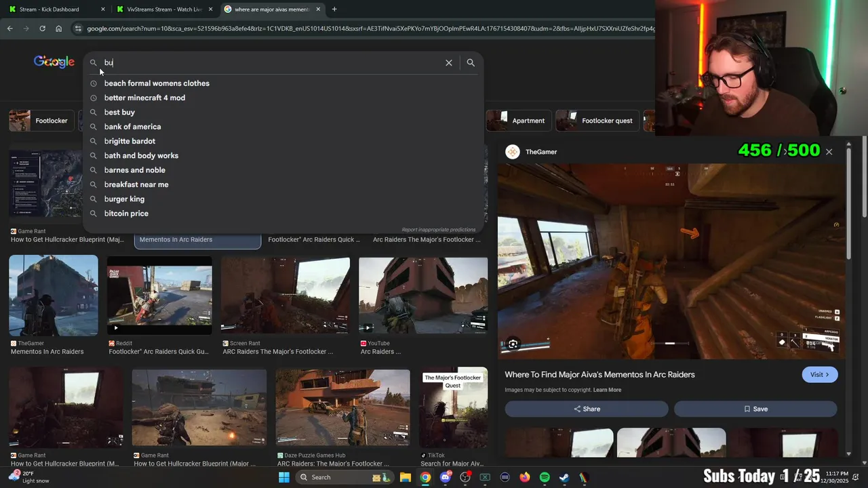Click the Google logo
The width and height of the screenshot is (868, 488).
(x=54, y=62)
